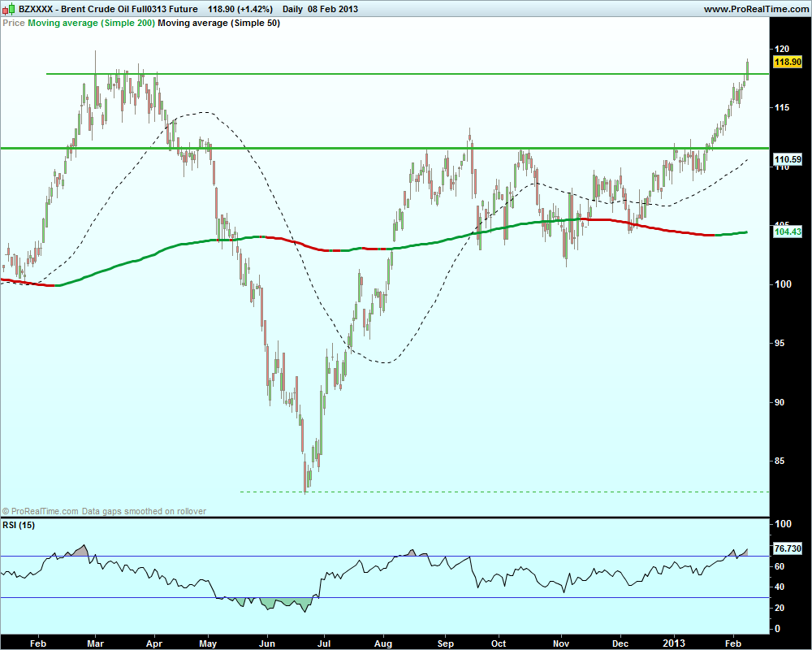812x650 pixels.
Task: Click the yellow 118.90 current price tag
Action: (788, 62)
